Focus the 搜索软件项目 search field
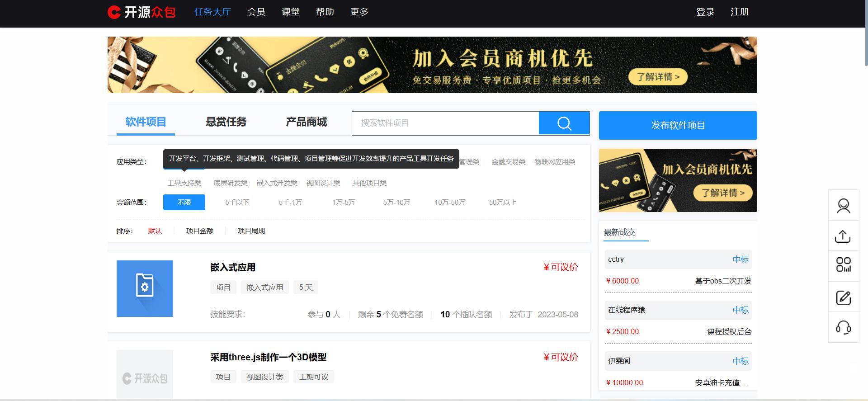868x401 pixels. click(445, 123)
